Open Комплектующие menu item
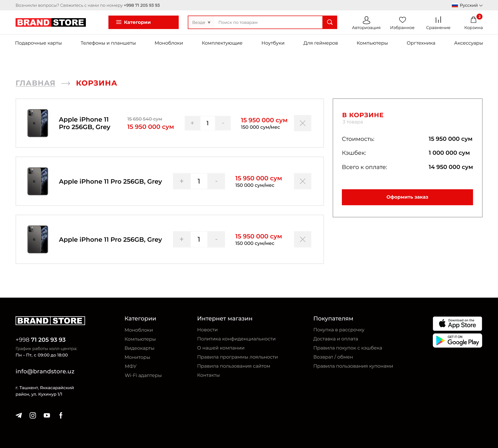The image size is (498, 448). tap(222, 43)
